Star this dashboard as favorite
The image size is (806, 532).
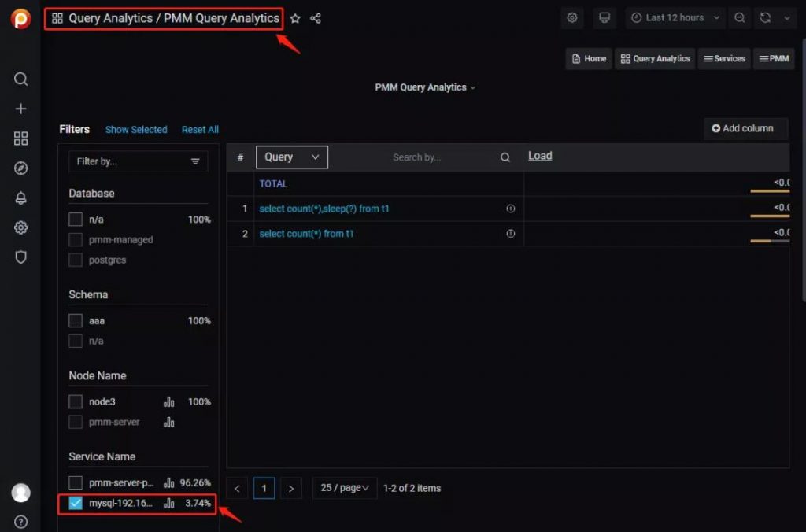click(295, 19)
